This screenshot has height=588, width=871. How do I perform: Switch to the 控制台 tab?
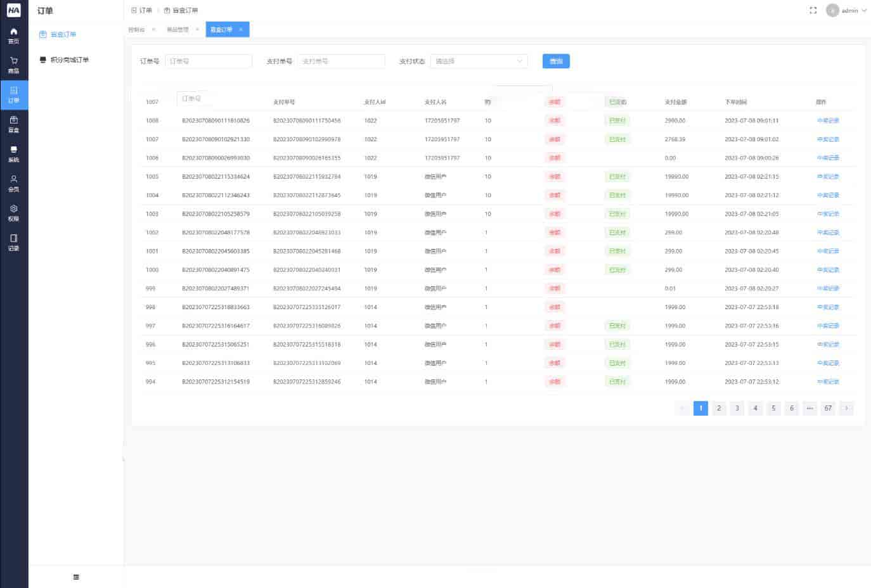(136, 30)
